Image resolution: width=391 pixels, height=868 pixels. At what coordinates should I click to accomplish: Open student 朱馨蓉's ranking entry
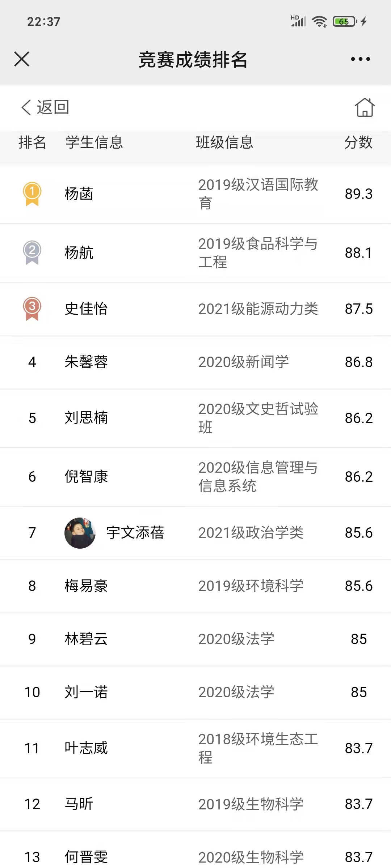point(86,362)
